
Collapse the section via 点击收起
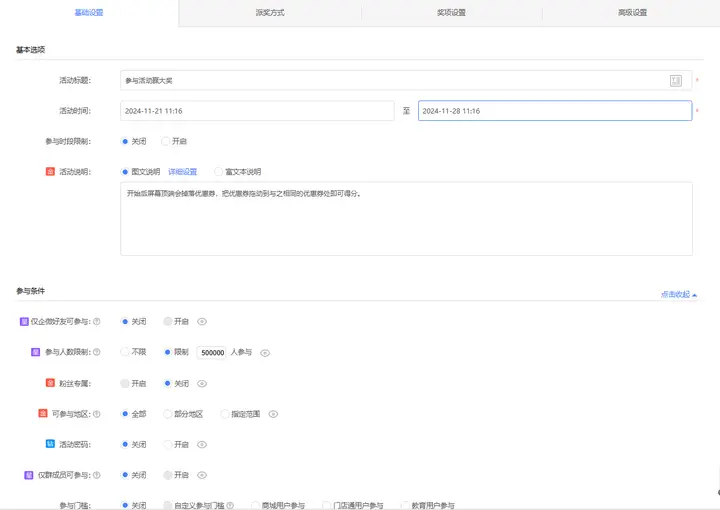click(x=679, y=294)
